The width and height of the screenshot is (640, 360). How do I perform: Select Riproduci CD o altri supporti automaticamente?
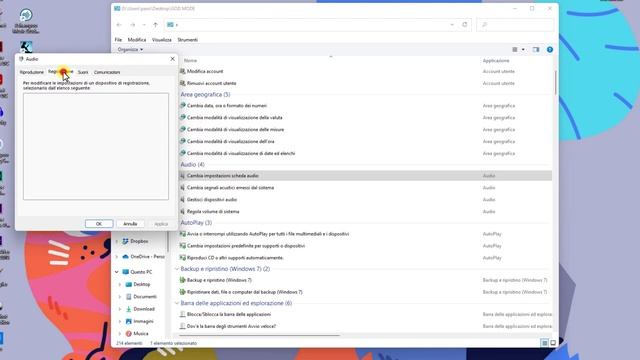click(x=235, y=258)
